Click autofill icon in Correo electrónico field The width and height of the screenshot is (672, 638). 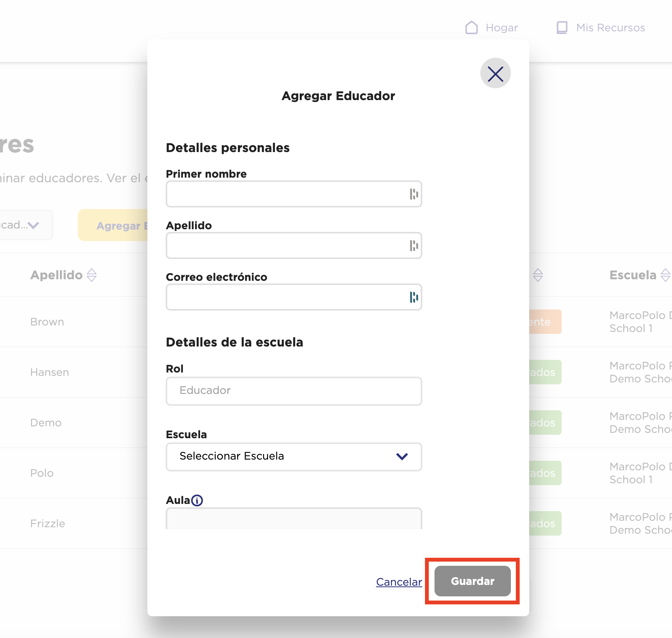click(414, 297)
